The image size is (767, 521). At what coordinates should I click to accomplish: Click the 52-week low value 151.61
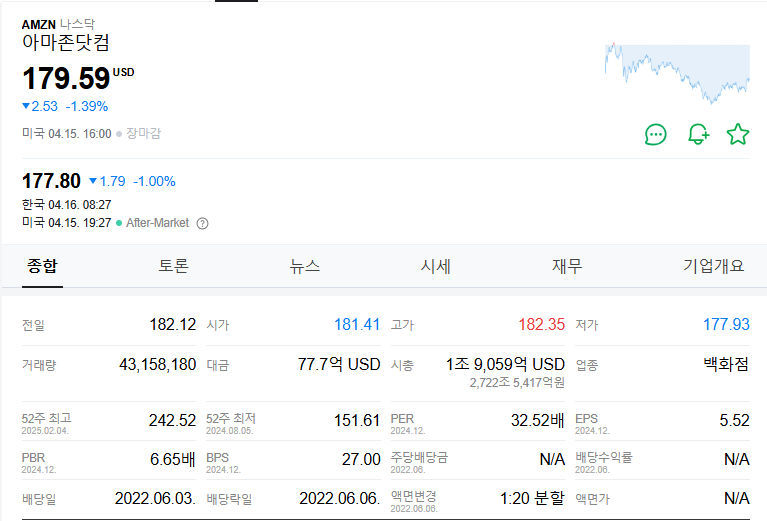357,420
